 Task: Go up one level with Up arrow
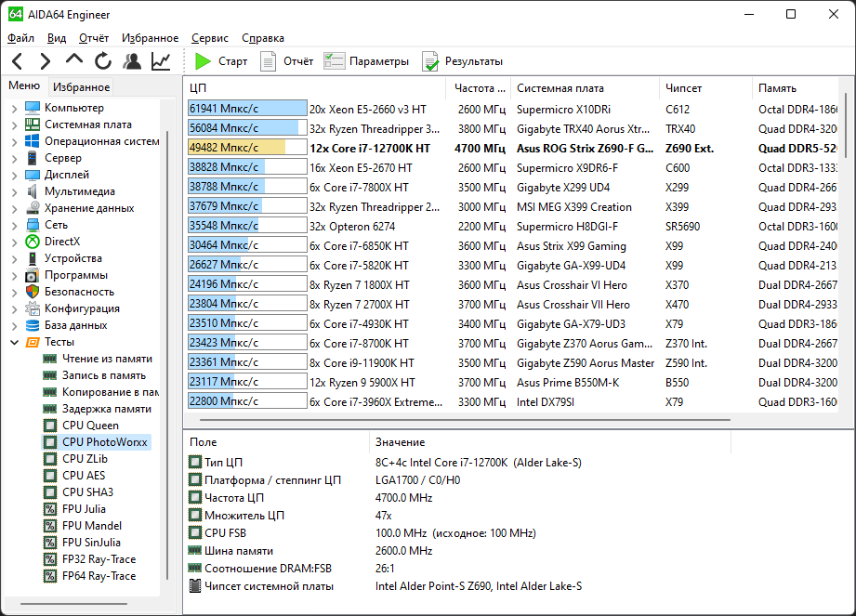tap(74, 59)
